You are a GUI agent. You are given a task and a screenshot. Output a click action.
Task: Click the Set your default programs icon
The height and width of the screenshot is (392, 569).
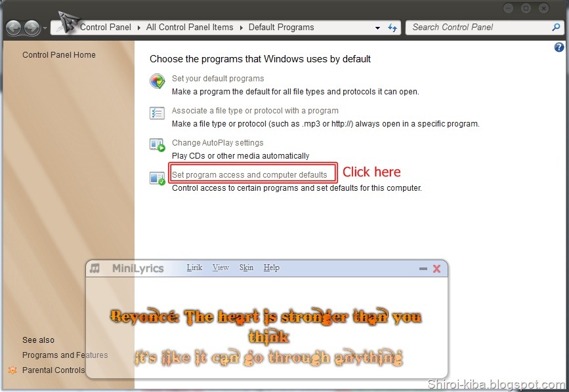click(157, 81)
